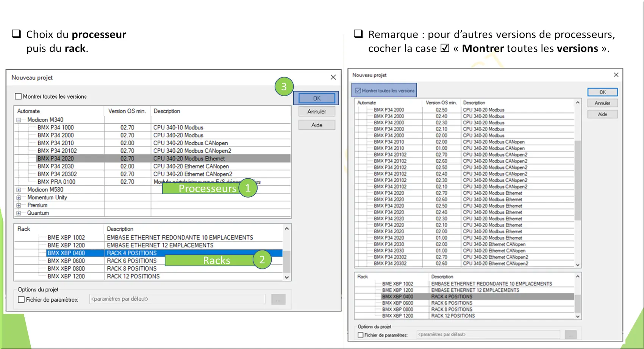The image size is (644, 349).
Task: Expand the Momentum Unity tree node
Action: coord(19,198)
